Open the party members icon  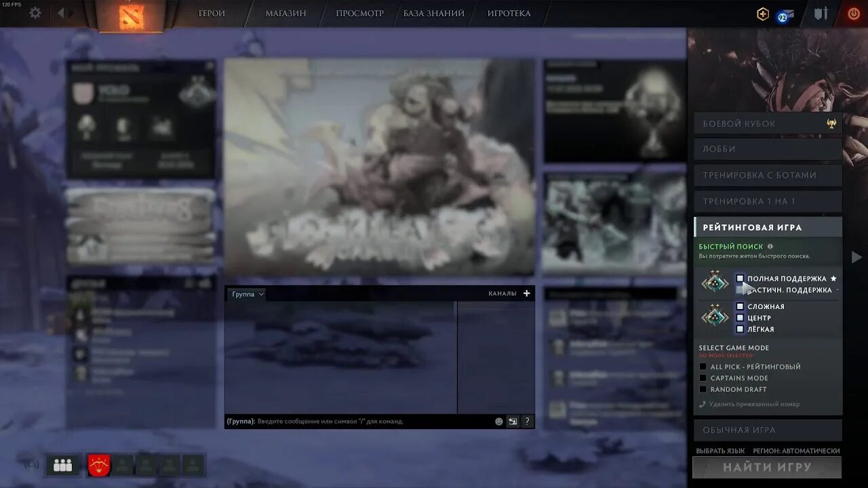62,465
